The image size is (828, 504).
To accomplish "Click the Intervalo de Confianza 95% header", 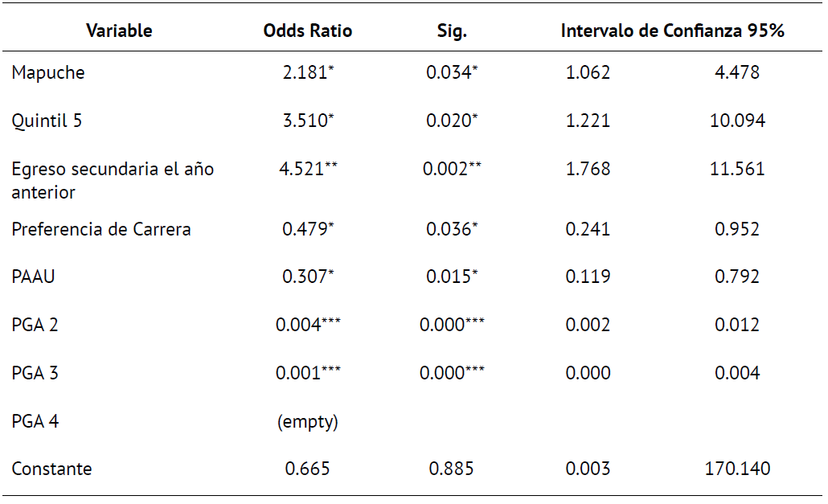I will tap(673, 31).
